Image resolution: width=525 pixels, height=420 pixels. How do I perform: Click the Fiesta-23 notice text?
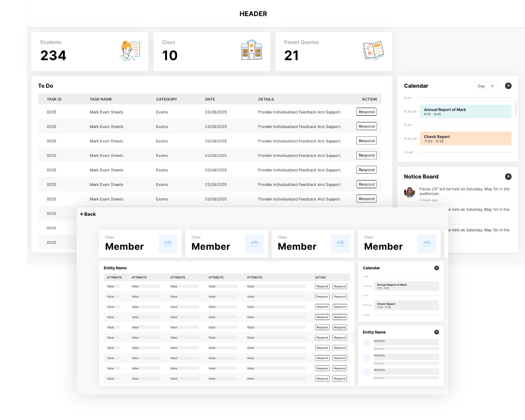(464, 191)
